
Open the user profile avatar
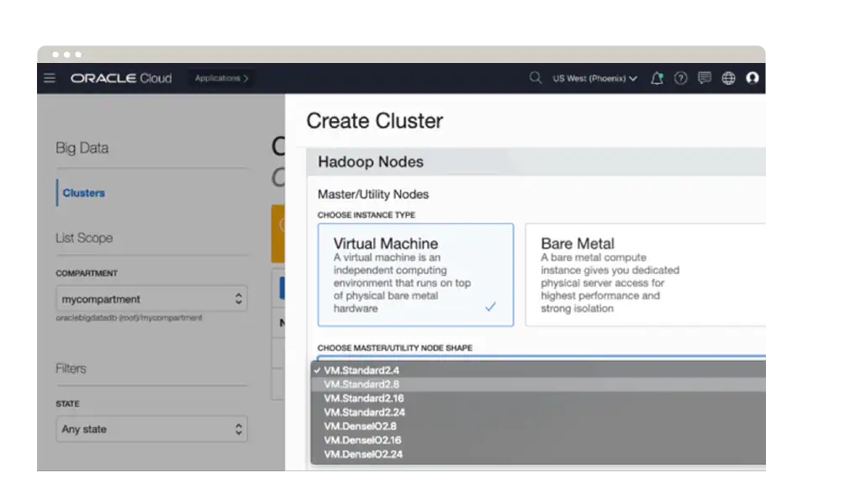click(753, 78)
